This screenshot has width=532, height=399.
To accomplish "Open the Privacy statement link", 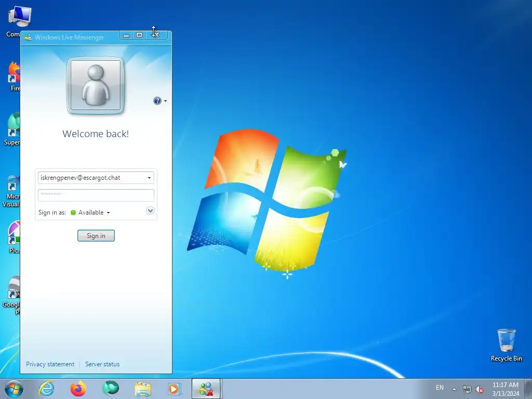I will [x=50, y=364].
